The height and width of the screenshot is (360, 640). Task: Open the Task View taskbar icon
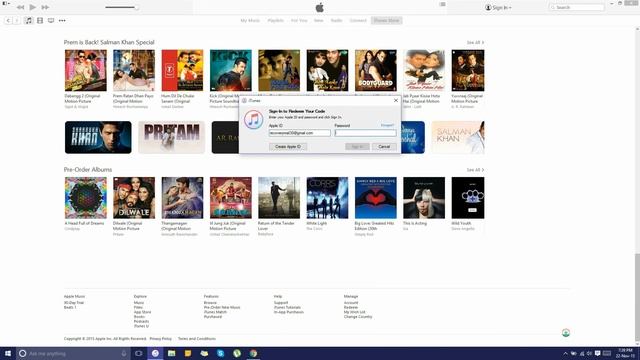pos(139,353)
